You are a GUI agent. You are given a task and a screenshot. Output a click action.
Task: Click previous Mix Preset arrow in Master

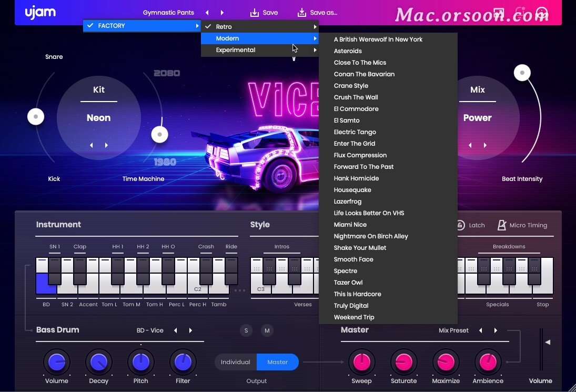480,330
